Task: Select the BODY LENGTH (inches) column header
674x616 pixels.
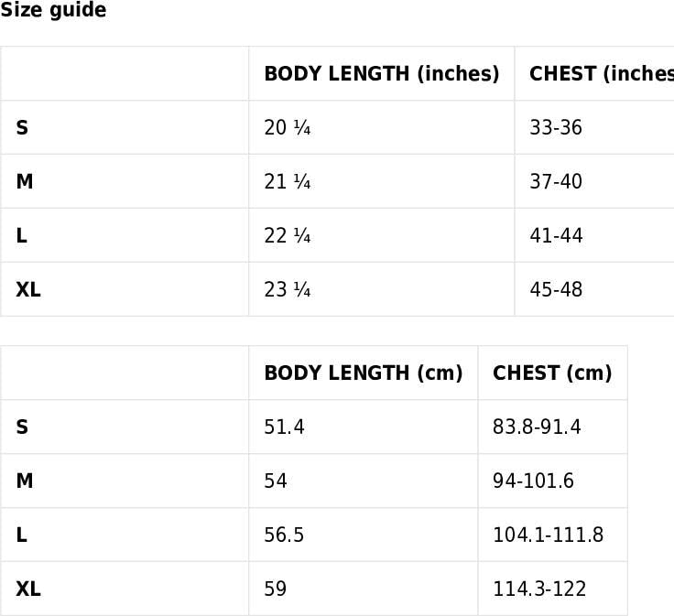Action: pyautogui.click(x=382, y=73)
